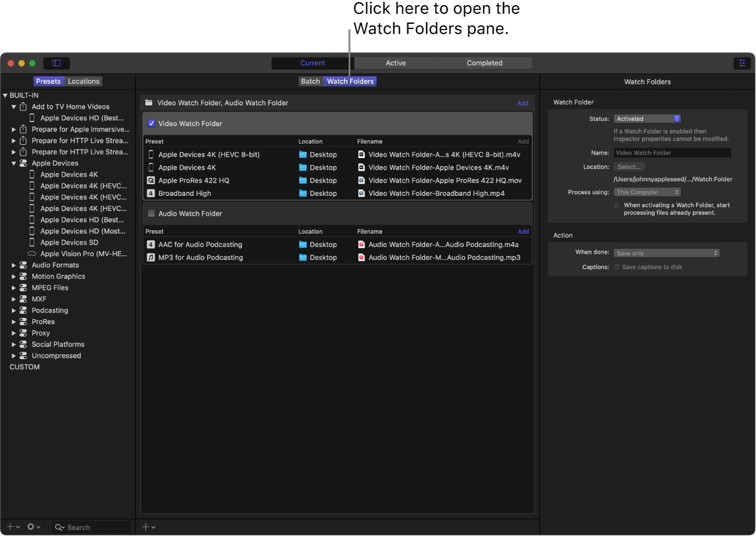
Task: Click Add in Video Watch Folder preset header
Action: pyautogui.click(x=523, y=141)
